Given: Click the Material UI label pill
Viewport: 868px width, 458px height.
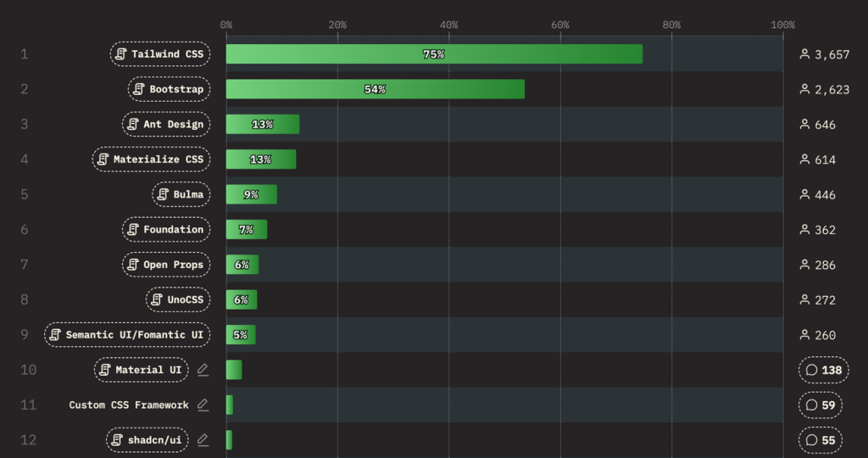Looking at the screenshot, I should [x=142, y=370].
